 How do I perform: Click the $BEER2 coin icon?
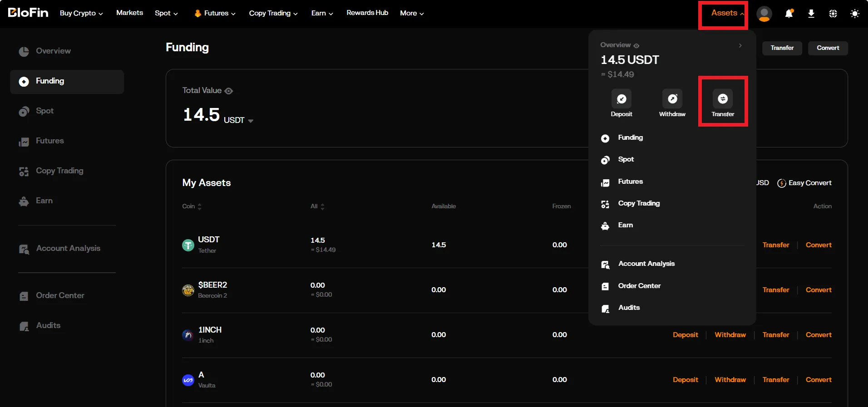point(188,290)
